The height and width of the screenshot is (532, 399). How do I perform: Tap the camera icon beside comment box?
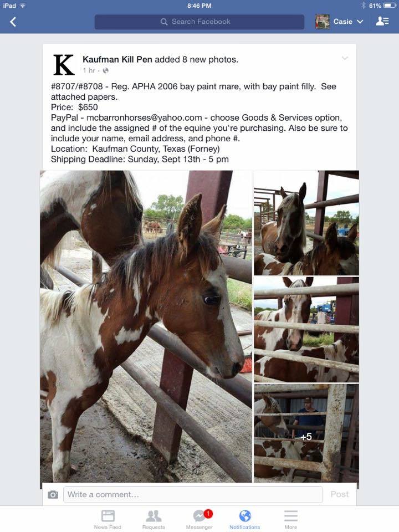tap(53, 494)
